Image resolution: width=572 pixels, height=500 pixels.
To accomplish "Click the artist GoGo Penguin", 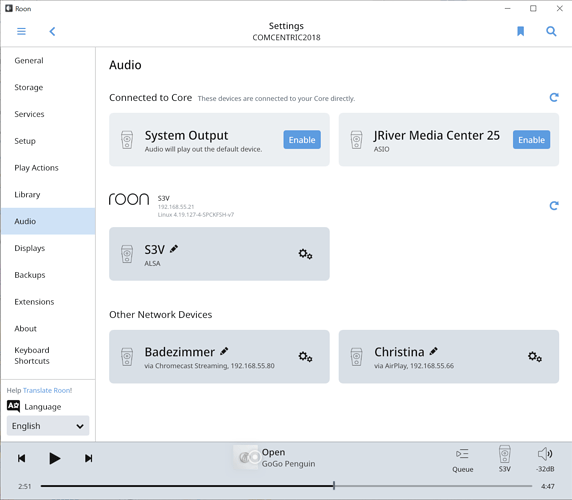I will pos(288,464).
